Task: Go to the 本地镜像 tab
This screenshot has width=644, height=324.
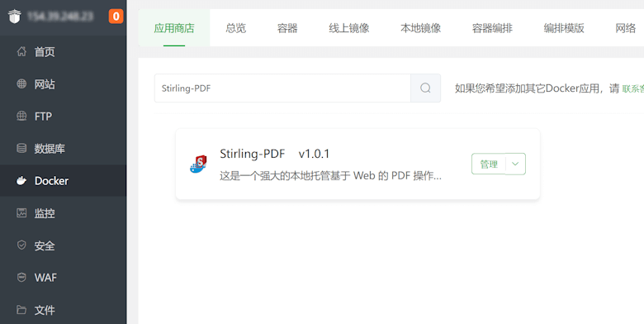Action: pyautogui.click(x=420, y=28)
